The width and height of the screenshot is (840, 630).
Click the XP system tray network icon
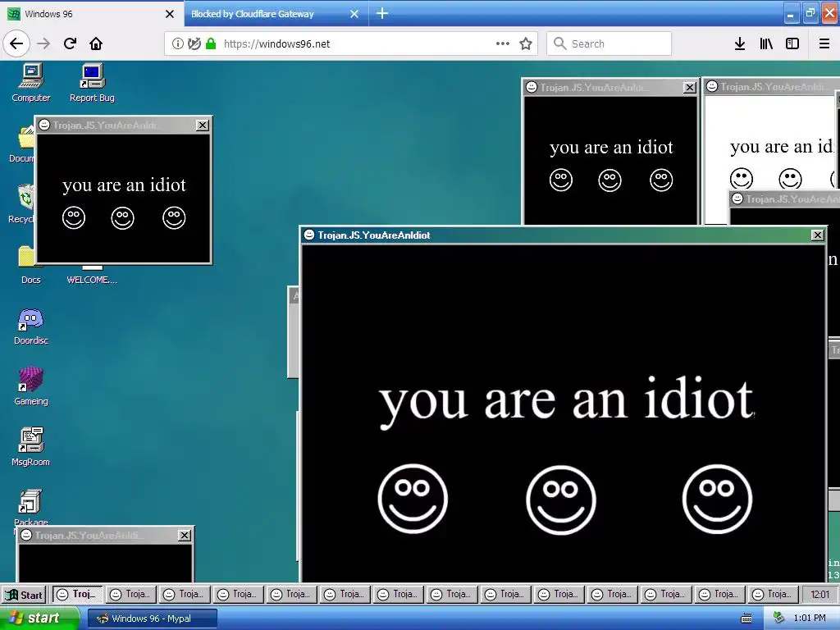778,619
